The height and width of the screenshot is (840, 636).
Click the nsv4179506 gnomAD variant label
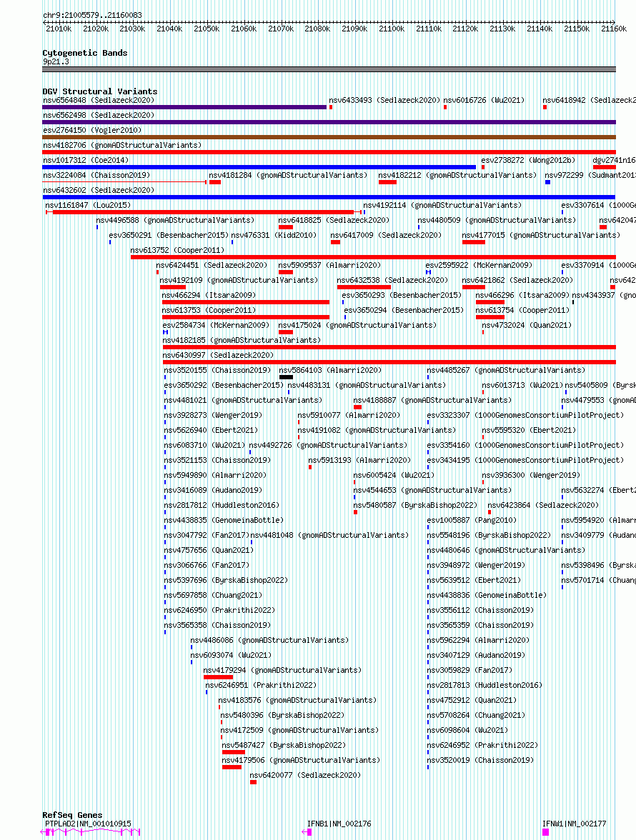click(301, 760)
